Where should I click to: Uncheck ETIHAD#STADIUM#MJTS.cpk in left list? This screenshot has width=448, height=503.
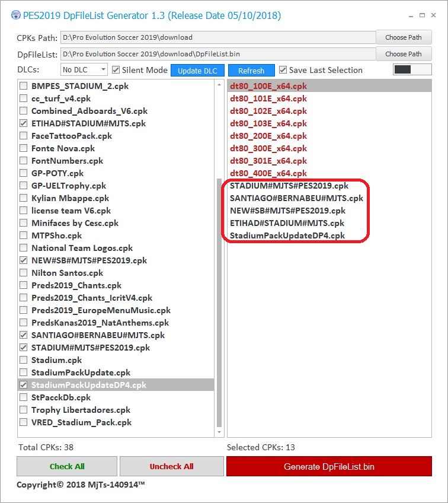(23, 123)
